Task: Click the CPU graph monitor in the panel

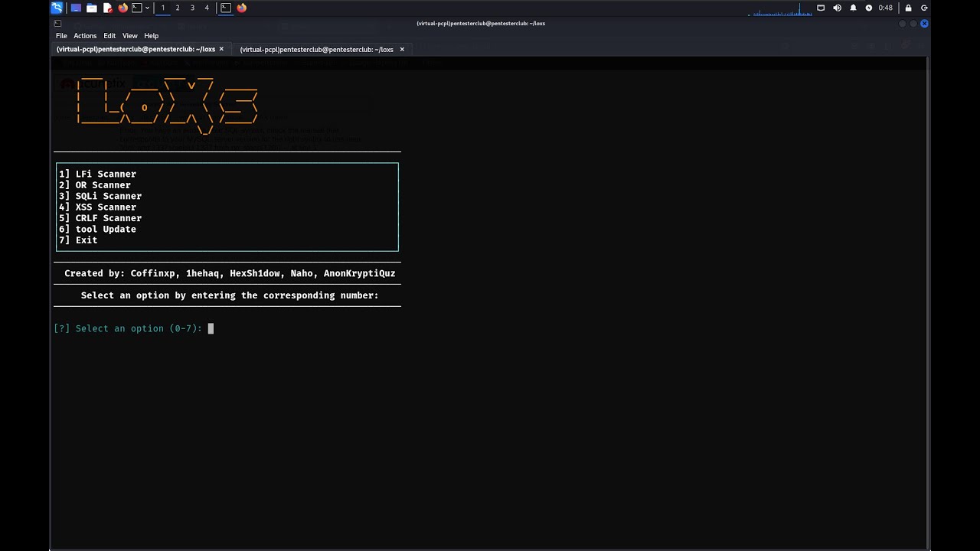Action: click(x=780, y=8)
